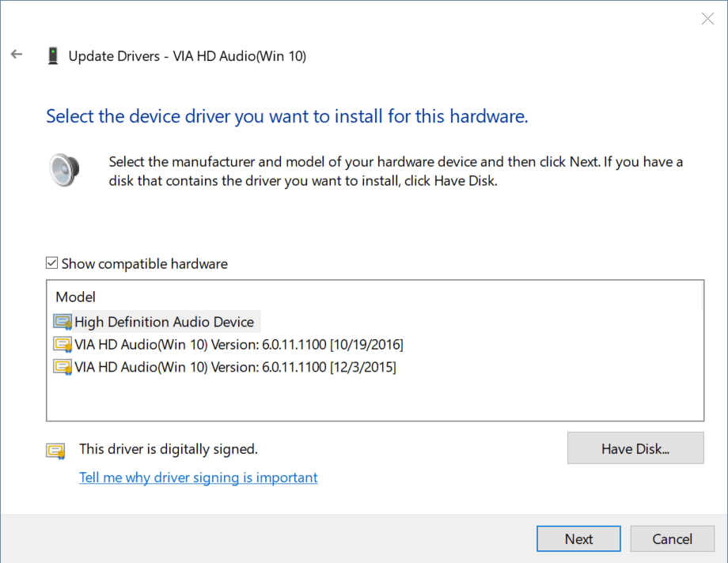Click the speaker icon above the instructions
The height and width of the screenshot is (563, 728).
[x=63, y=169]
